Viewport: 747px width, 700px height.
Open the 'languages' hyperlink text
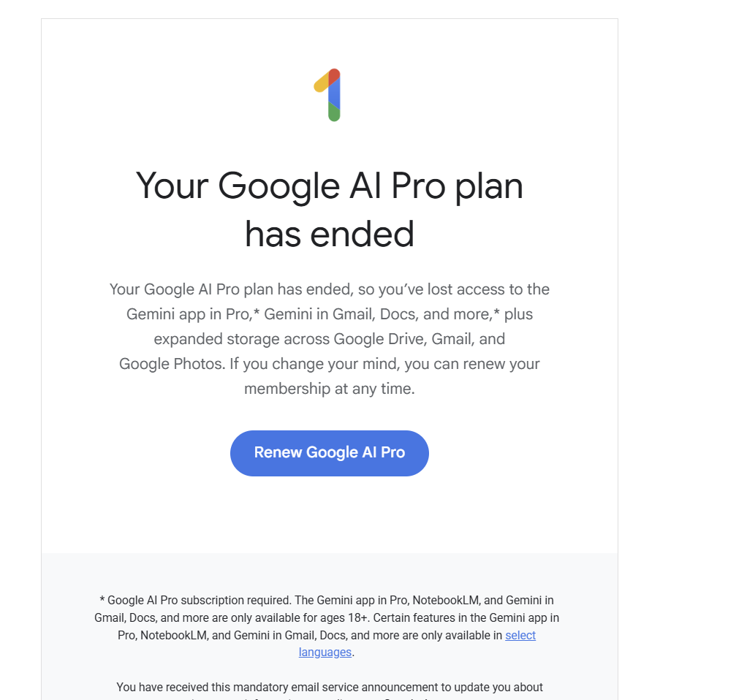pyautogui.click(x=325, y=652)
